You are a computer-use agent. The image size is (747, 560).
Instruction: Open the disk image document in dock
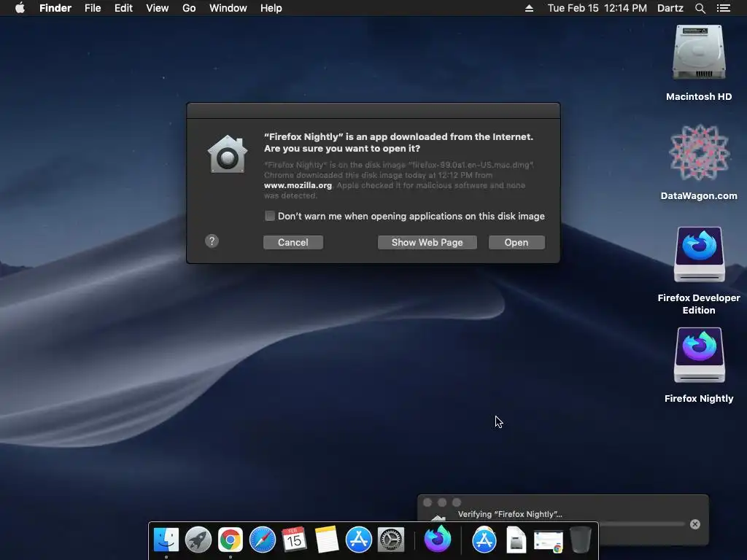pos(516,540)
